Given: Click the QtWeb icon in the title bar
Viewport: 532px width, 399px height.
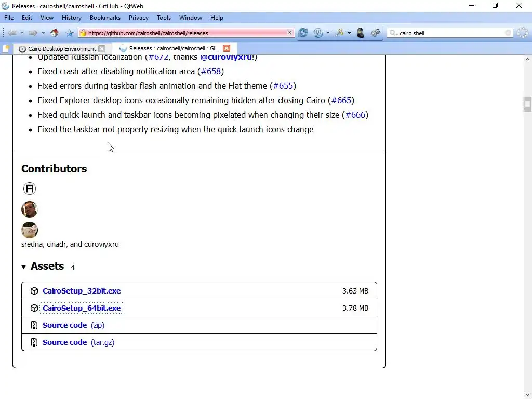Looking at the screenshot, I should tap(5, 6).
